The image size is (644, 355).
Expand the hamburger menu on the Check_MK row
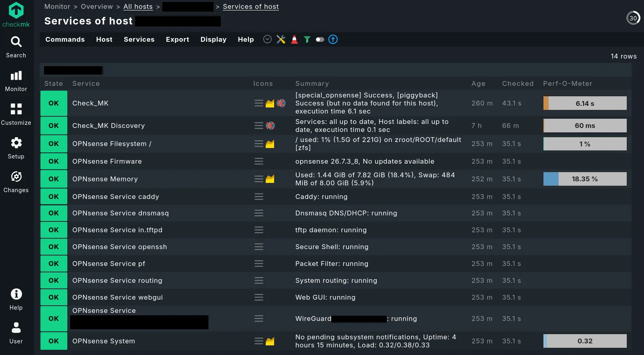(x=259, y=103)
